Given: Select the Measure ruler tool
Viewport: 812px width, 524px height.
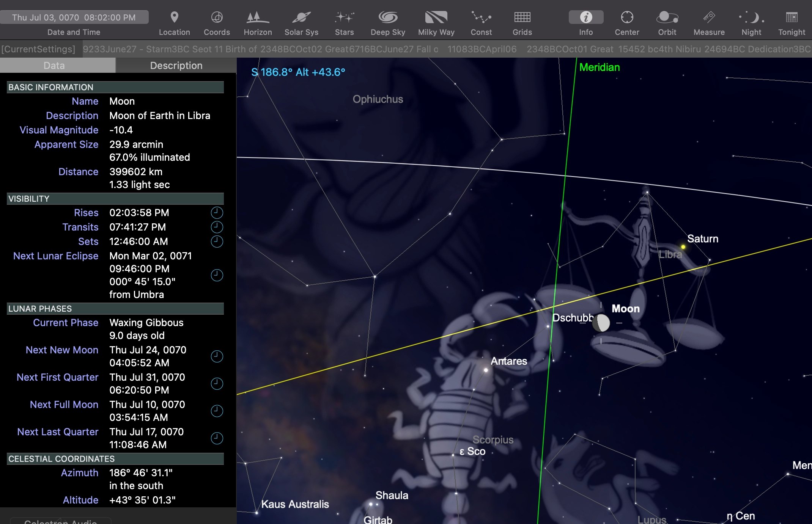Looking at the screenshot, I should [x=709, y=17].
